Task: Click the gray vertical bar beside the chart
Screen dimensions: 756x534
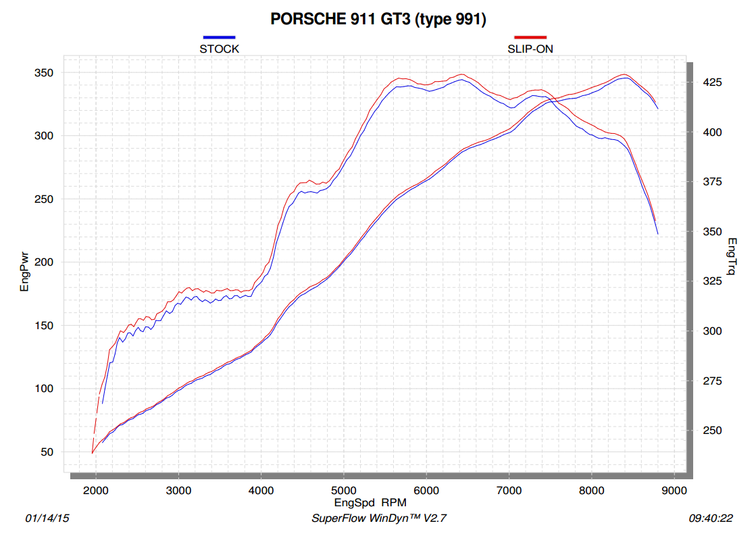Action: pyautogui.click(x=690, y=270)
